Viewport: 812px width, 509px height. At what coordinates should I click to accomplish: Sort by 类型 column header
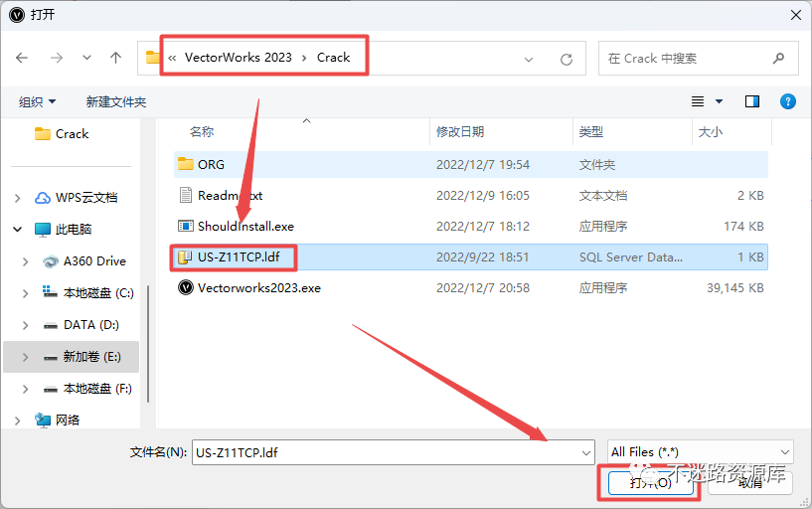pos(591,132)
